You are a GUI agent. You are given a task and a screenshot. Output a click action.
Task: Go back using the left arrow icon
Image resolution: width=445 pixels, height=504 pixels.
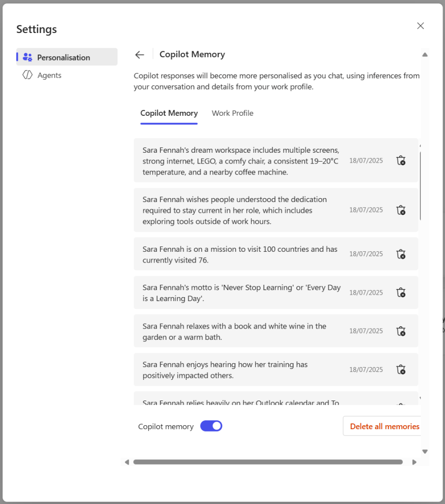point(140,55)
